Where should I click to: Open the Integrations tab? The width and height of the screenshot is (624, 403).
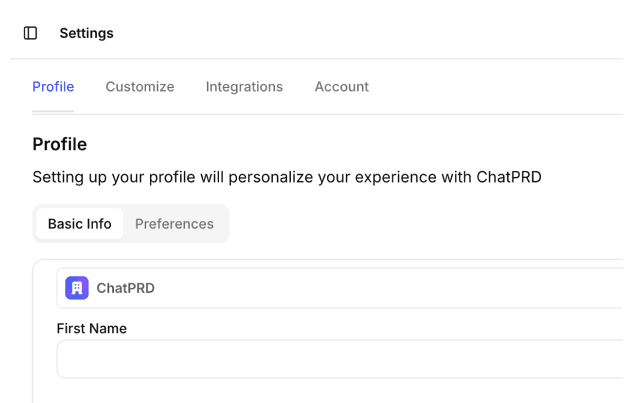coord(244,87)
